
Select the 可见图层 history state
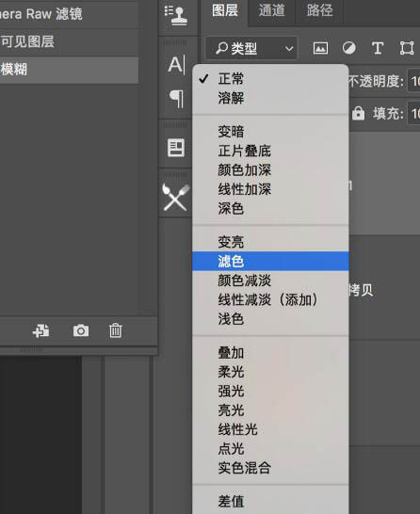69,41
